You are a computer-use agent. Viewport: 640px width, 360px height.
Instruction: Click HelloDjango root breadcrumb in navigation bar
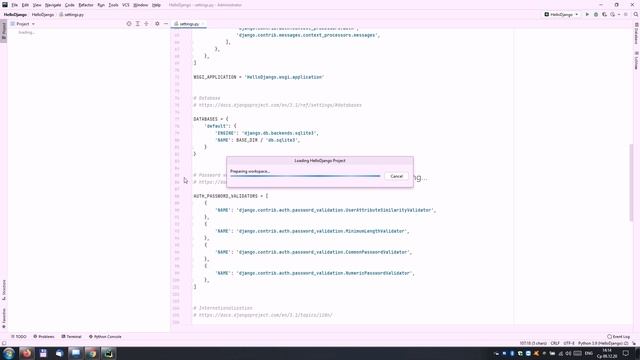tap(15, 15)
